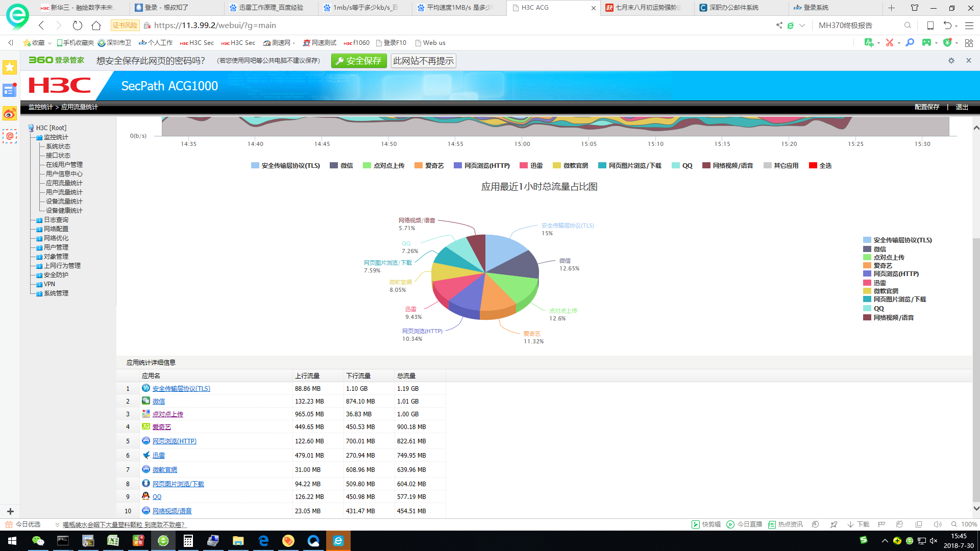980x551 pixels.
Task: Click the browser home icon
Action: click(x=96, y=25)
